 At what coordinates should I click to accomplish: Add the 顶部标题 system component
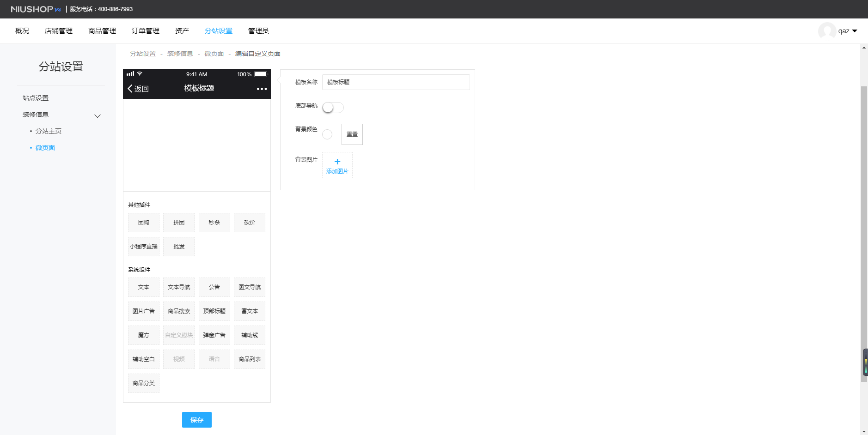coord(214,311)
